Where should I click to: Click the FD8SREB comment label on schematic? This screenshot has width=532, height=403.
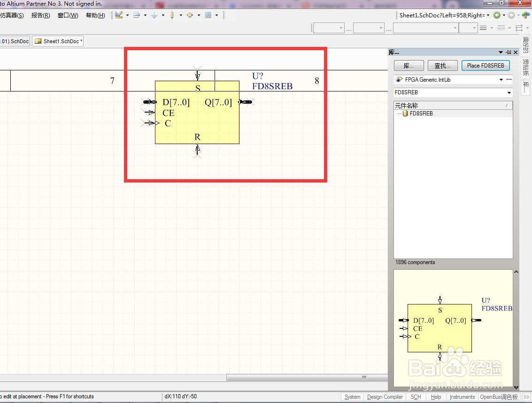[272, 86]
